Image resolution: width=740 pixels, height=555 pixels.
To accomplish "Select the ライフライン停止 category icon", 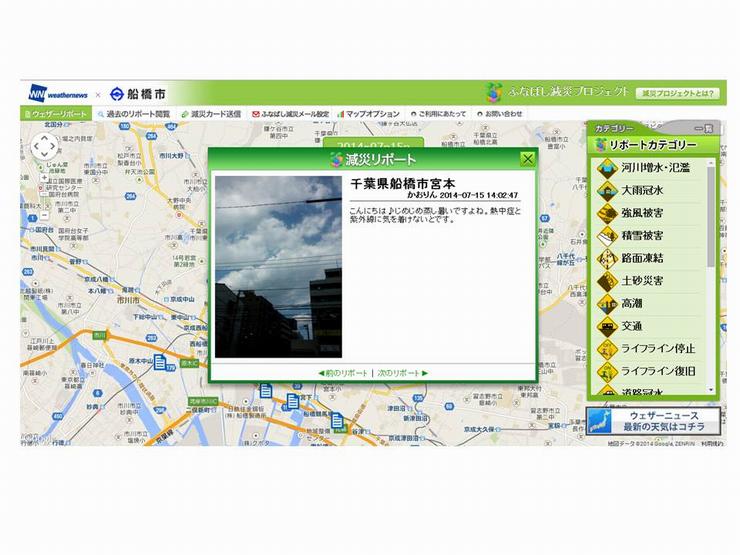I will [x=607, y=349].
